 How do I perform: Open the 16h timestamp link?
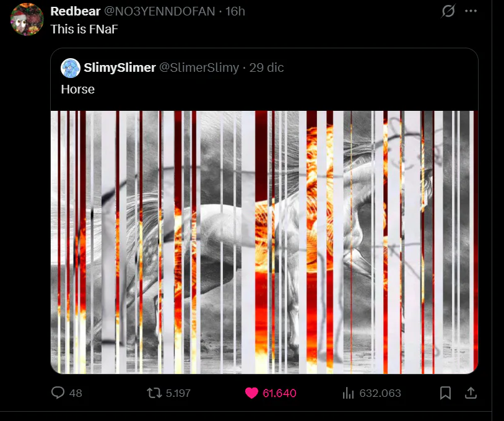point(235,11)
